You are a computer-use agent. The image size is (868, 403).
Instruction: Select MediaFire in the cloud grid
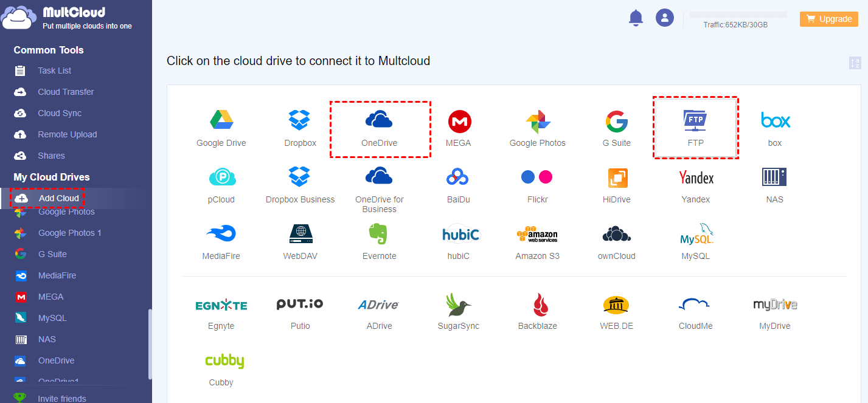click(221, 233)
